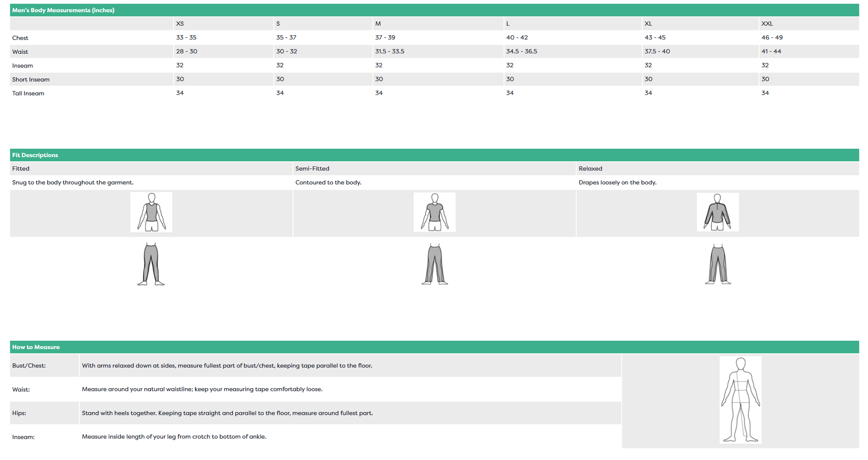Click the Men's Body Measurements header
This screenshot has width=868, height=460.
(x=63, y=10)
